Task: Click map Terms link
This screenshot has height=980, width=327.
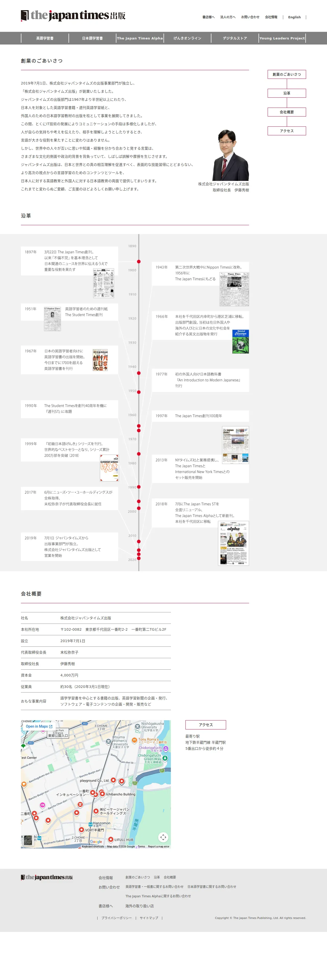Action: tap(141, 846)
